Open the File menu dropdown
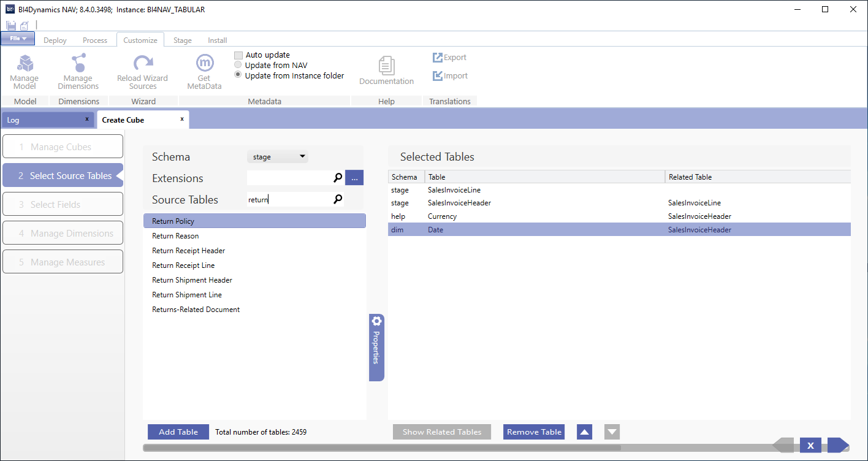The image size is (868, 461). 18,39
